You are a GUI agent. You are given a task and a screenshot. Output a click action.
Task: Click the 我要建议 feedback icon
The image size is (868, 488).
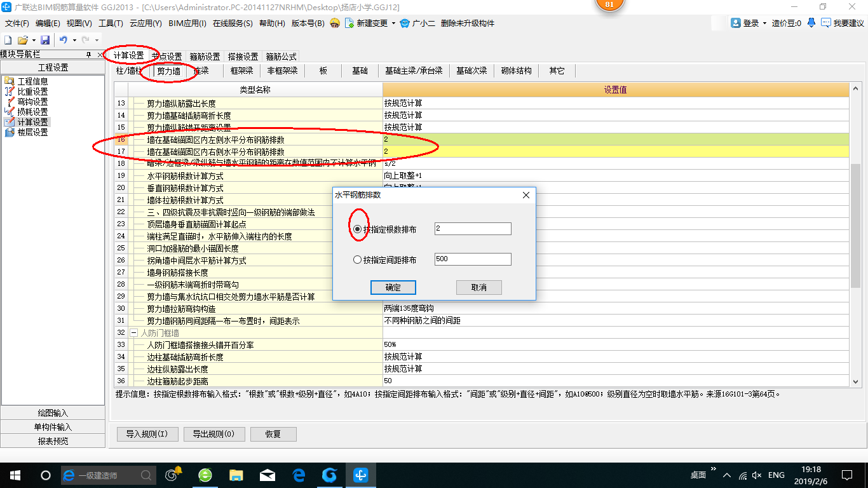[826, 23]
